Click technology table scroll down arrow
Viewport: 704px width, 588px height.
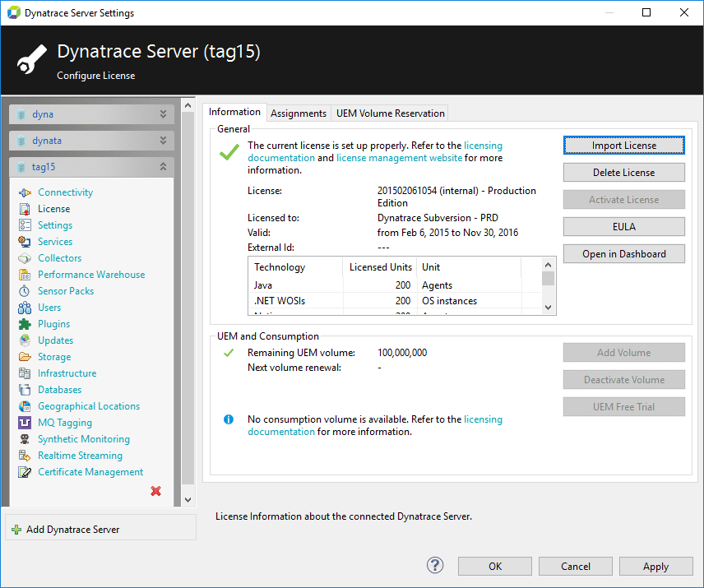(549, 308)
